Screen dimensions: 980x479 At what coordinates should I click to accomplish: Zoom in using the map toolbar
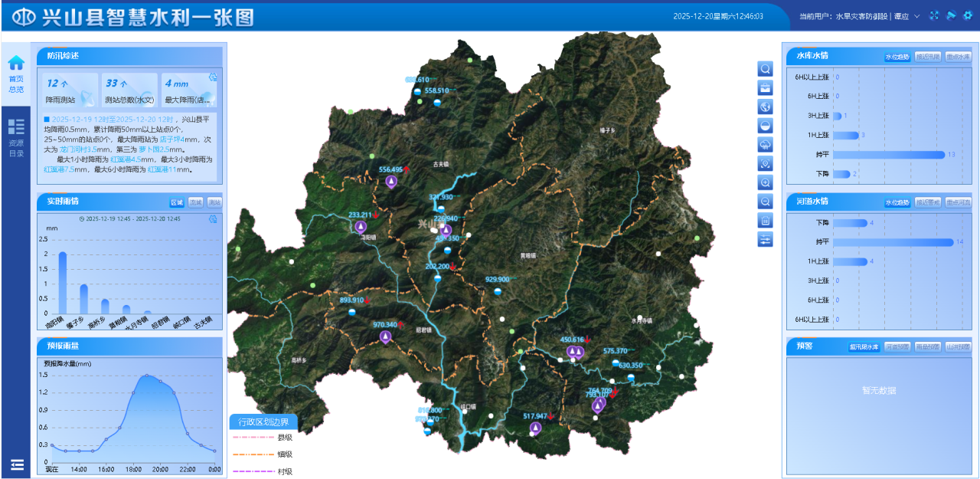point(765,182)
